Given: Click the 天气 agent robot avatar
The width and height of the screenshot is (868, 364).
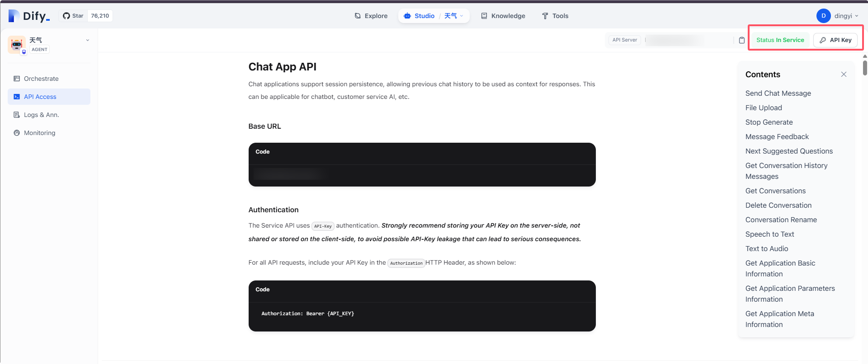Looking at the screenshot, I should [17, 44].
